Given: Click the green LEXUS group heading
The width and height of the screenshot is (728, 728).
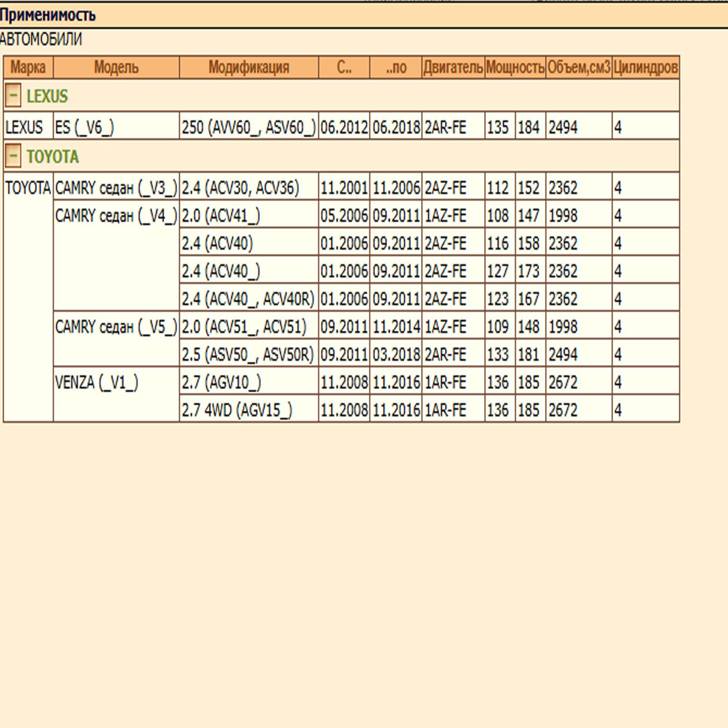Looking at the screenshot, I should click(47, 96).
